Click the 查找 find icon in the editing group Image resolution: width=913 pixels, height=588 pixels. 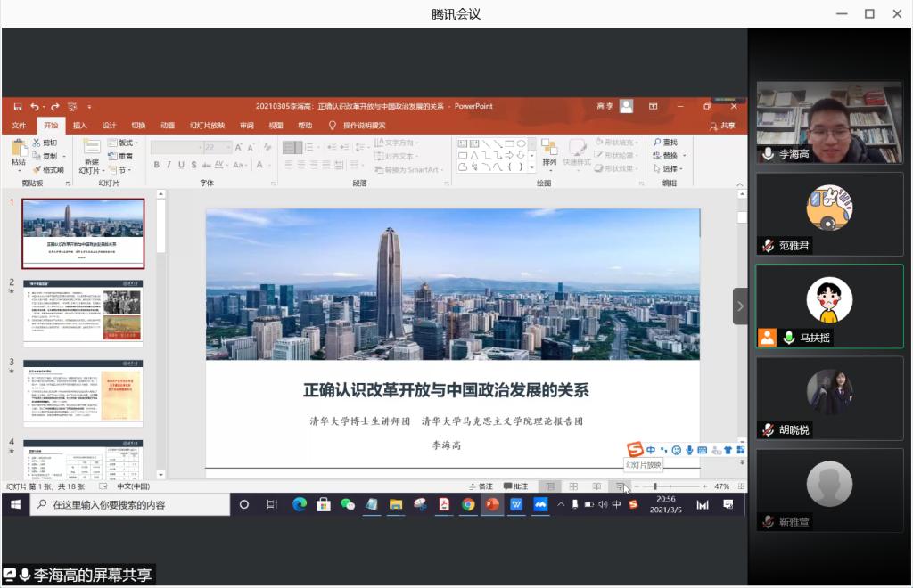pyautogui.click(x=664, y=143)
